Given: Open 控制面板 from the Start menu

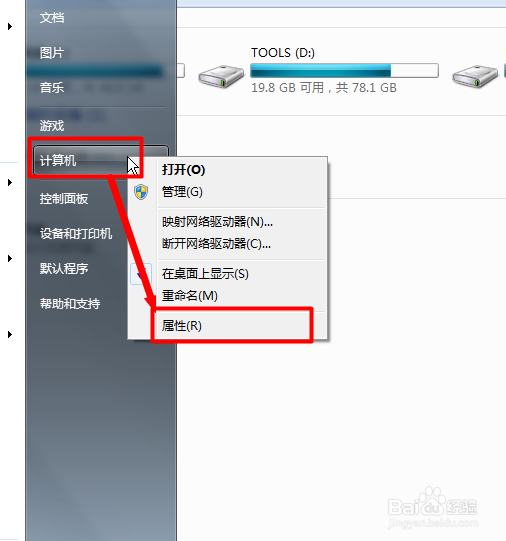Looking at the screenshot, I should 64,199.
